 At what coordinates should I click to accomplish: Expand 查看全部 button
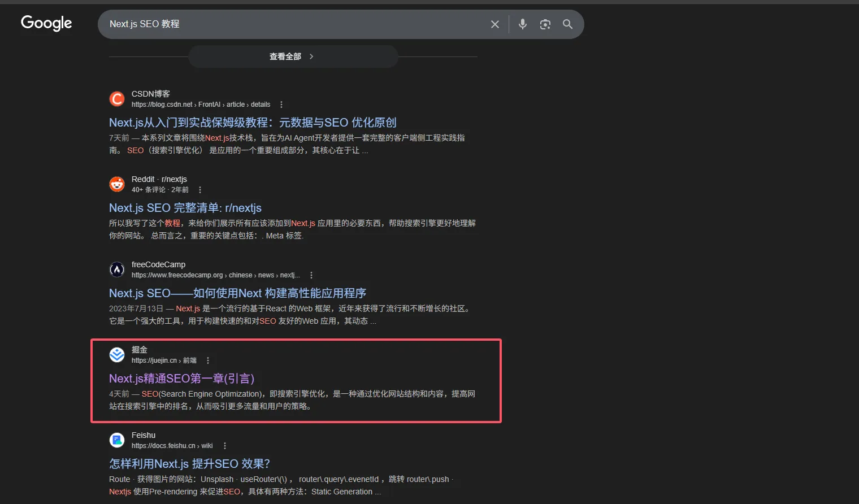point(293,57)
